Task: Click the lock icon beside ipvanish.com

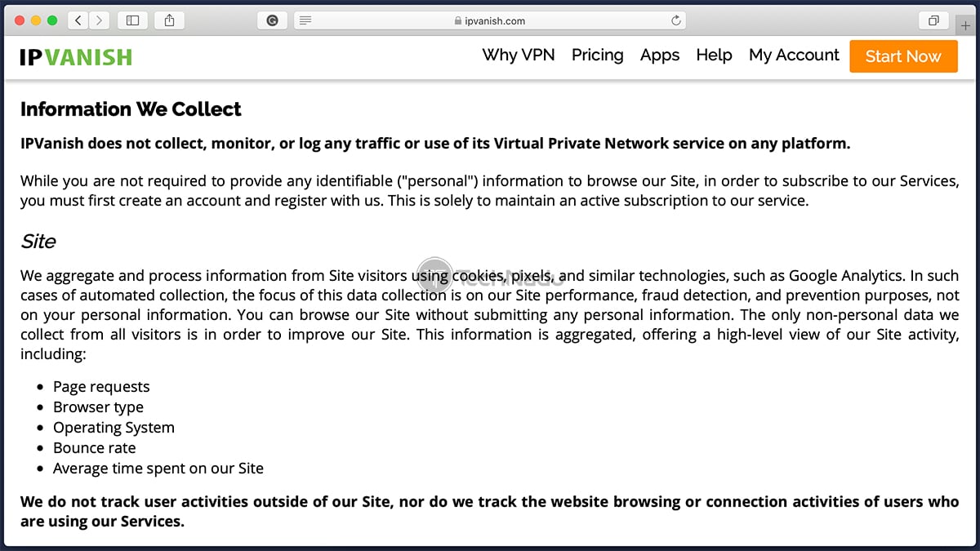Action: pyautogui.click(x=458, y=21)
